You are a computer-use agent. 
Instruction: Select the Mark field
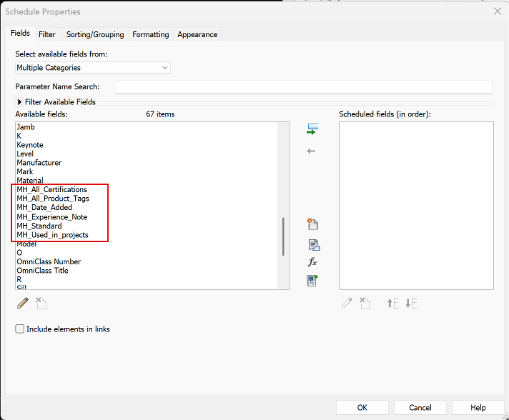click(25, 171)
